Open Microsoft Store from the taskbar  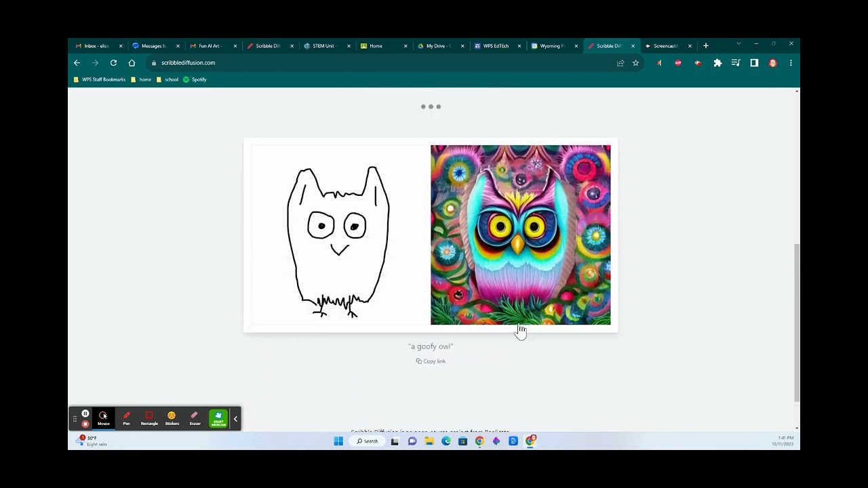[462, 441]
